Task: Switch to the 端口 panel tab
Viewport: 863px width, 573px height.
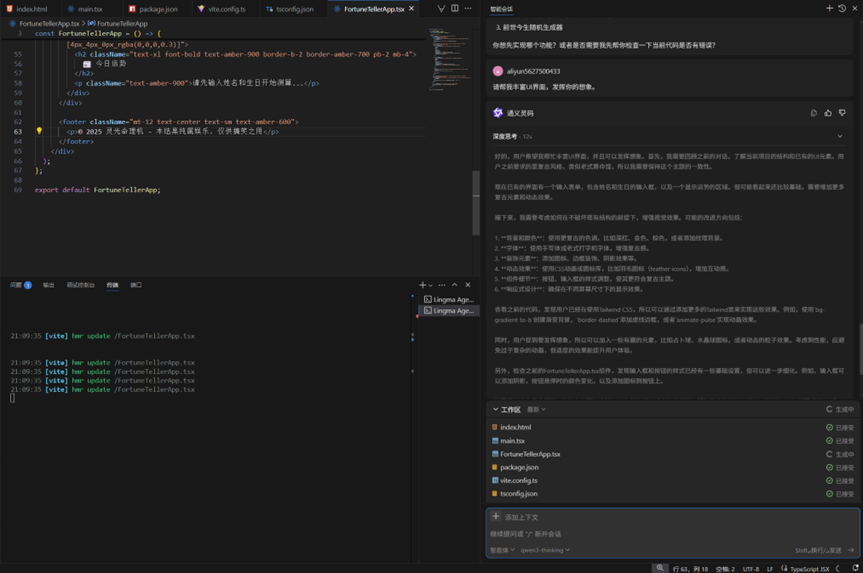Action: tap(136, 285)
